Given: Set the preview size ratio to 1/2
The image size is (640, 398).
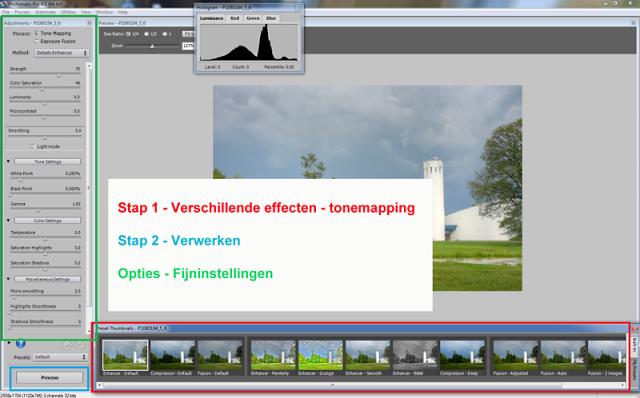Looking at the screenshot, I should tap(151, 34).
